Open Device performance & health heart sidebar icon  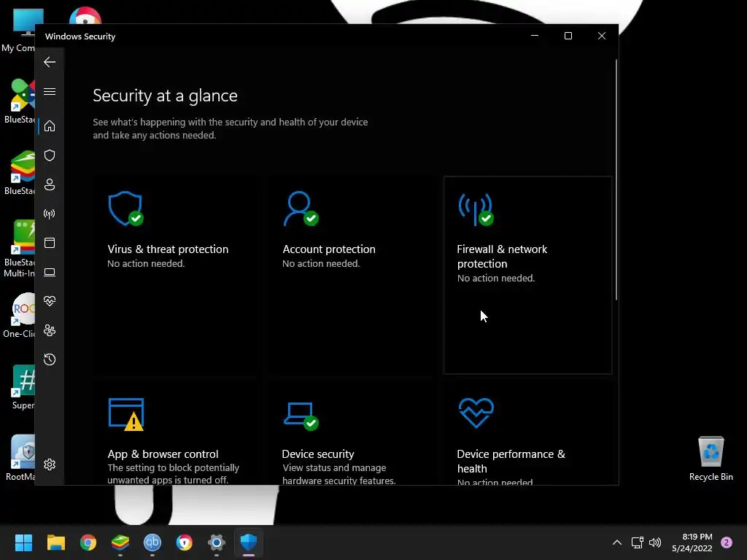[x=50, y=301]
